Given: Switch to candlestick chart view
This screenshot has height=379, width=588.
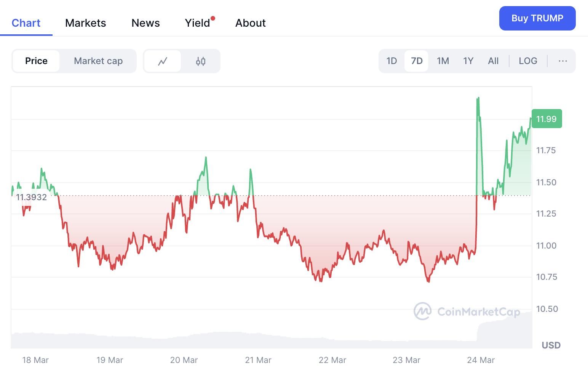Looking at the screenshot, I should click(201, 61).
